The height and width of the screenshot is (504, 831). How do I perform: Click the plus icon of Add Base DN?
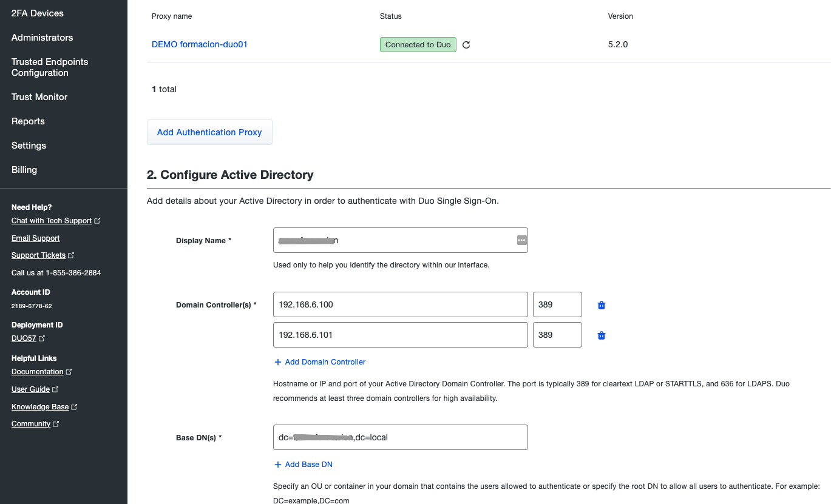[278, 465]
